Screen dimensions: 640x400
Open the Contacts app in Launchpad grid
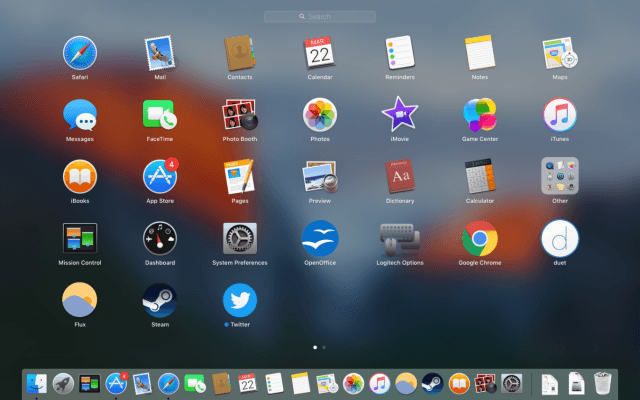[x=240, y=53]
